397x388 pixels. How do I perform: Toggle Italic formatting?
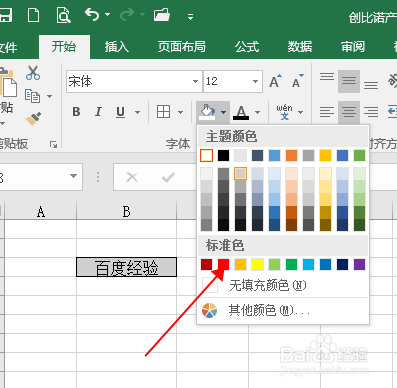pyautogui.click(x=98, y=112)
